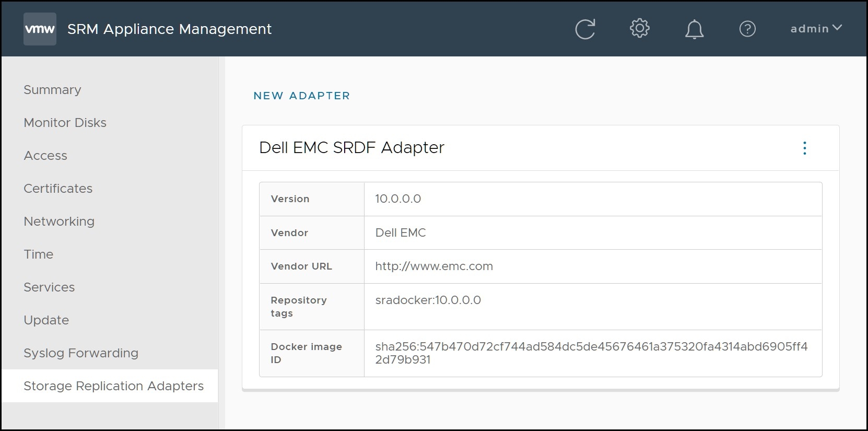
Task: Open notifications bell icon
Action: (694, 29)
